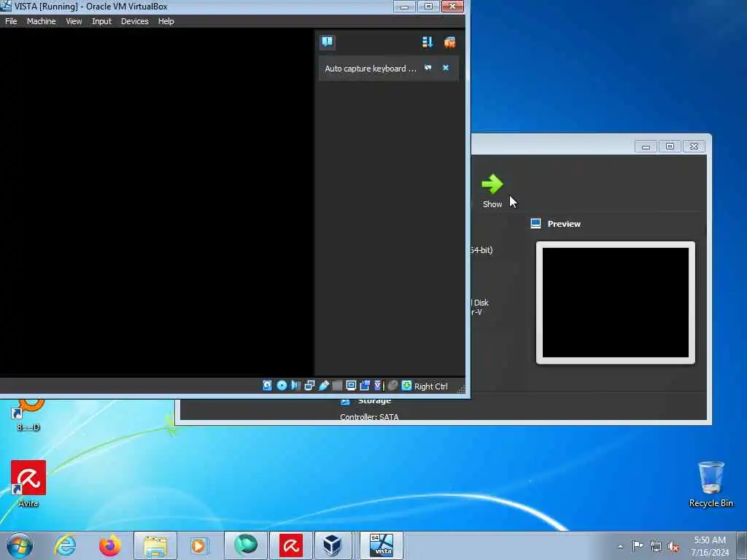Open the Input menu
This screenshot has width=747, height=560.
101,21
